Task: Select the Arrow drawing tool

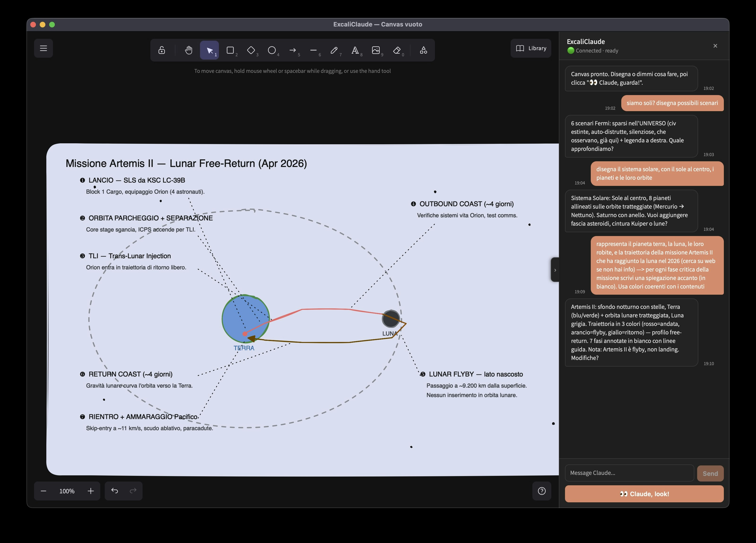Action: [x=293, y=50]
